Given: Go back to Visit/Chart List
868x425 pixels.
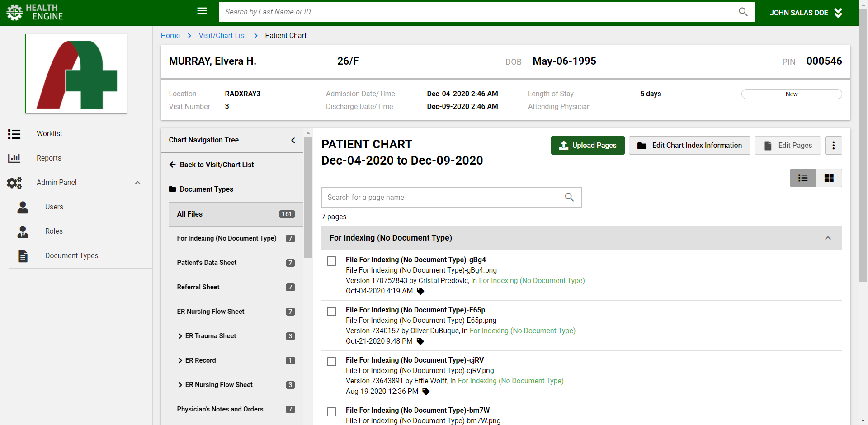Looking at the screenshot, I should pos(212,165).
